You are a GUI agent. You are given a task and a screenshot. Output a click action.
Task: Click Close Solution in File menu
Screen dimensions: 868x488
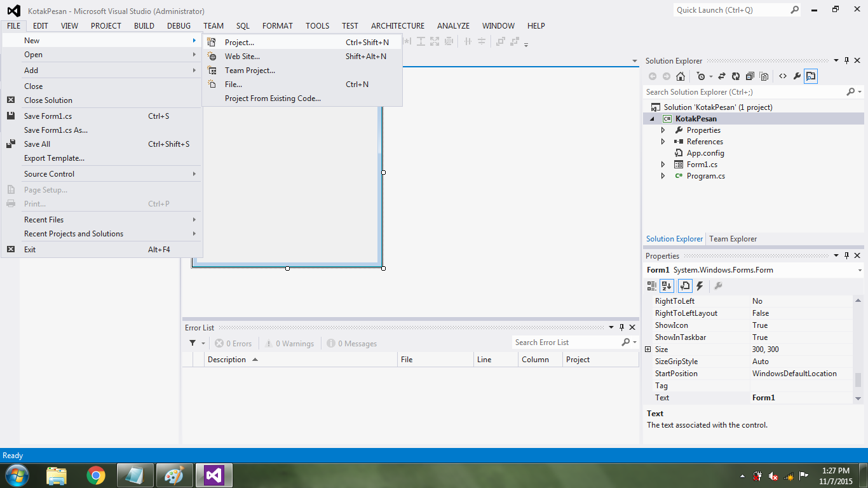[102, 100]
